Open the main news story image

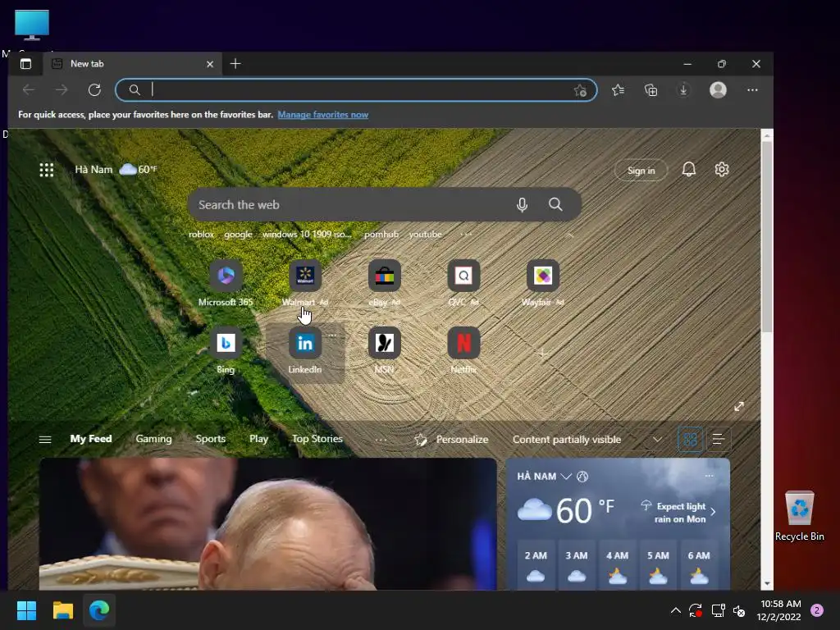pos(268,524)
